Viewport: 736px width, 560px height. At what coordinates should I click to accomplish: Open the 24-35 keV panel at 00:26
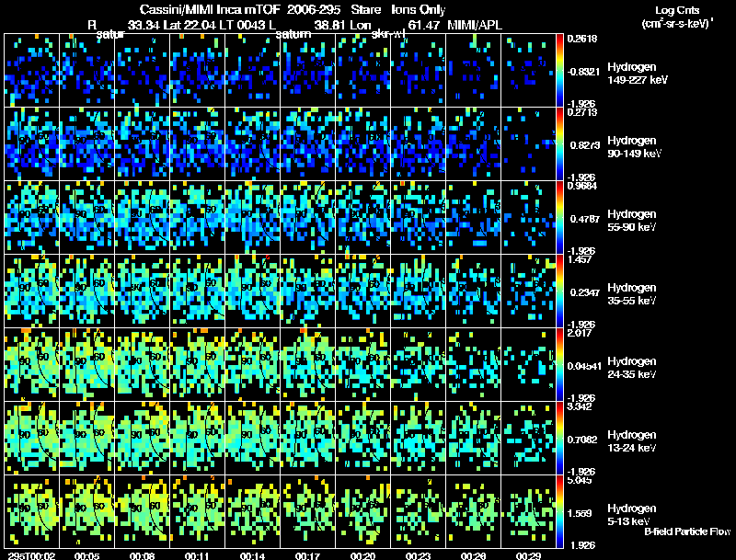(473, 365)
